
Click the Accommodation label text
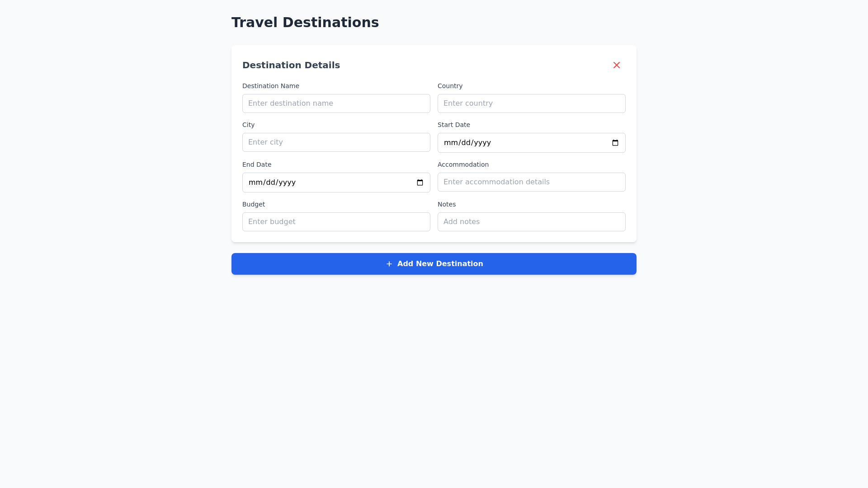click(463, 164)
